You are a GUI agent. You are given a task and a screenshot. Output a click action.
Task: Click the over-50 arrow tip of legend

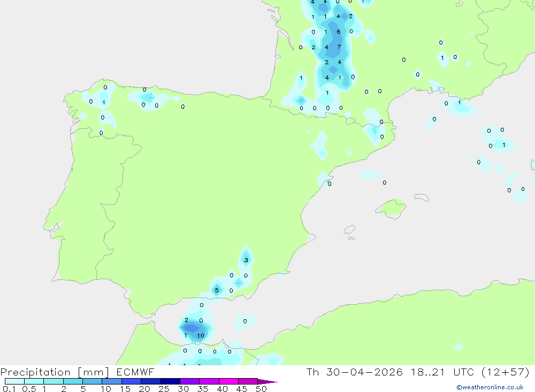pos(267,381)
